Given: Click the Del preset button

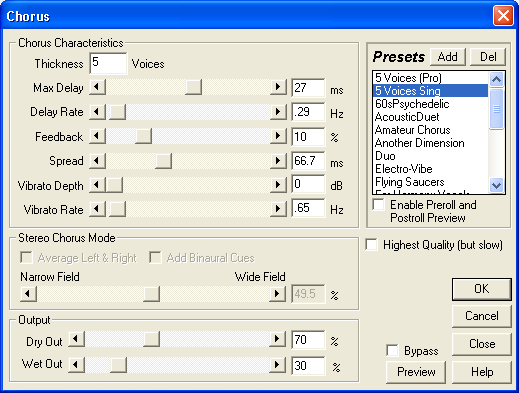Looking at the screenshot, I should [488, 57].
